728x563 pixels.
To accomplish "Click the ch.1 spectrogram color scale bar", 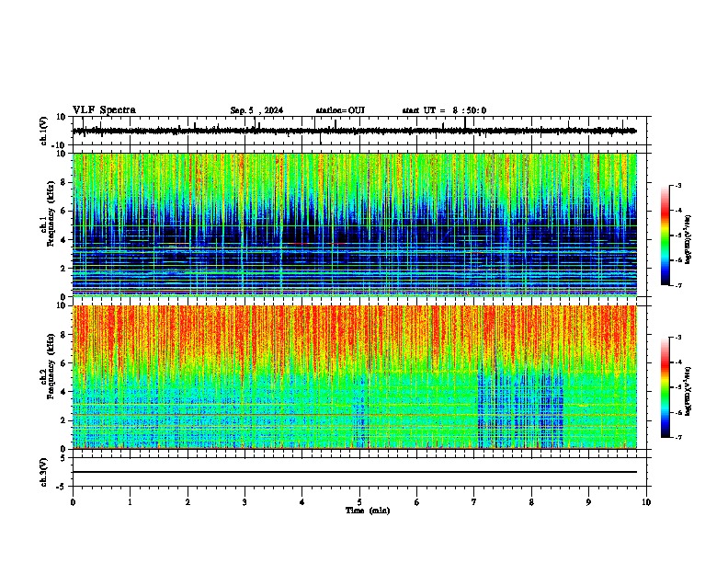I will click(x=665, y=236).
